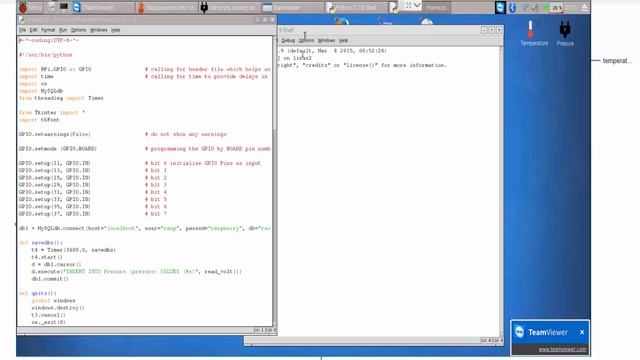Open the editor's Windows menu
Screen dimensions: 640x360
pyautogui.click(x=98, y=30)
